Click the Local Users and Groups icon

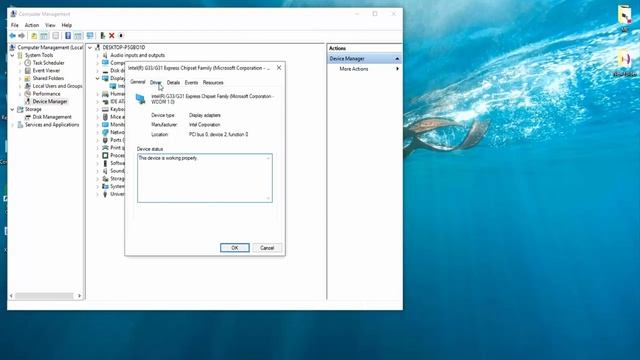[x=28, y=86]
